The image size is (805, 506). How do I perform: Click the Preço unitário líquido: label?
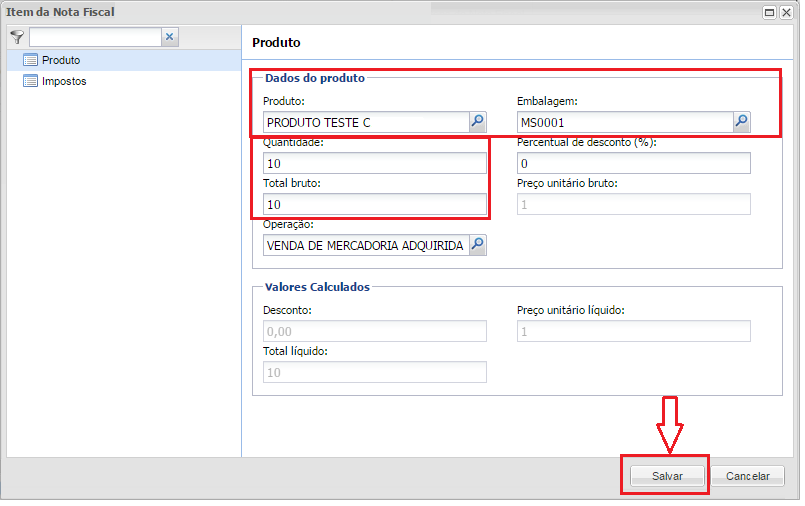pos(571,310)
